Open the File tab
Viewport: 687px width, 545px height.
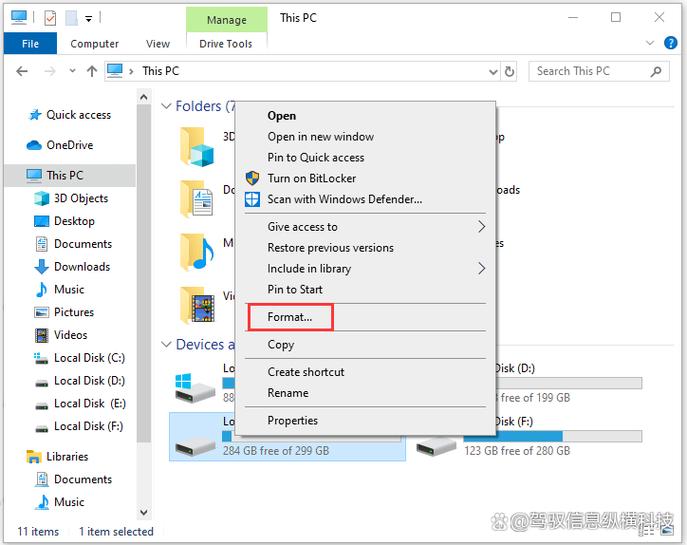(x=30, y=44)
